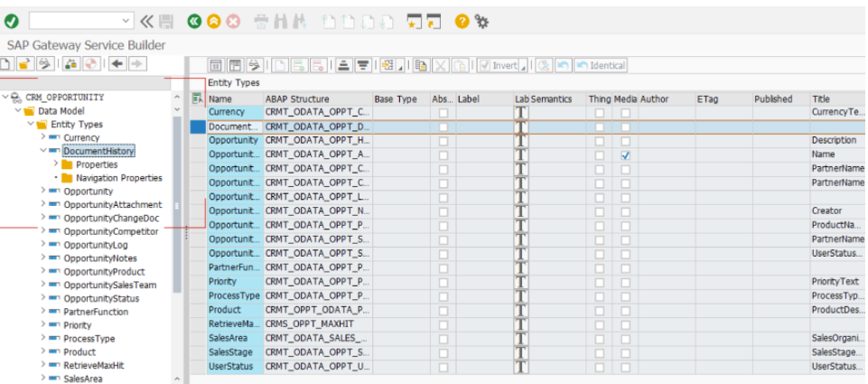
Task: Toggle Abstract checkbox in the ProcessType row
Action: pyautogui.click(x=443, y=296)
